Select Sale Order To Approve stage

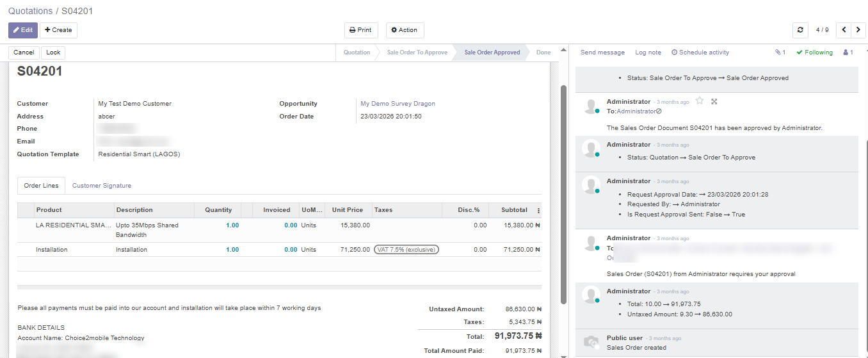417,53
